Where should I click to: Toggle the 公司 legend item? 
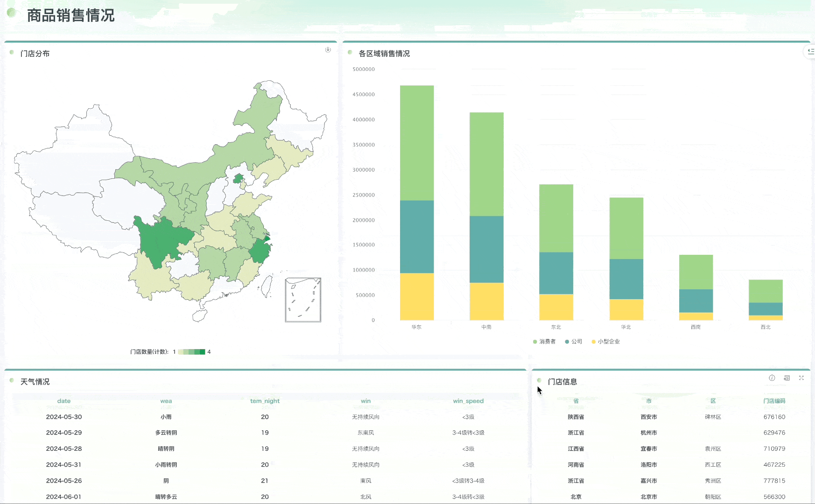(x=574, y=342)
